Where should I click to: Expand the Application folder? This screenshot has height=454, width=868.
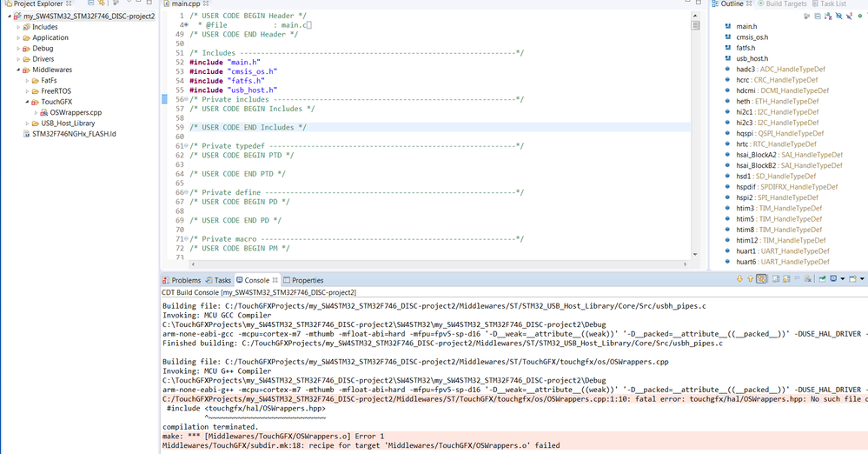(x=18, y=37)
